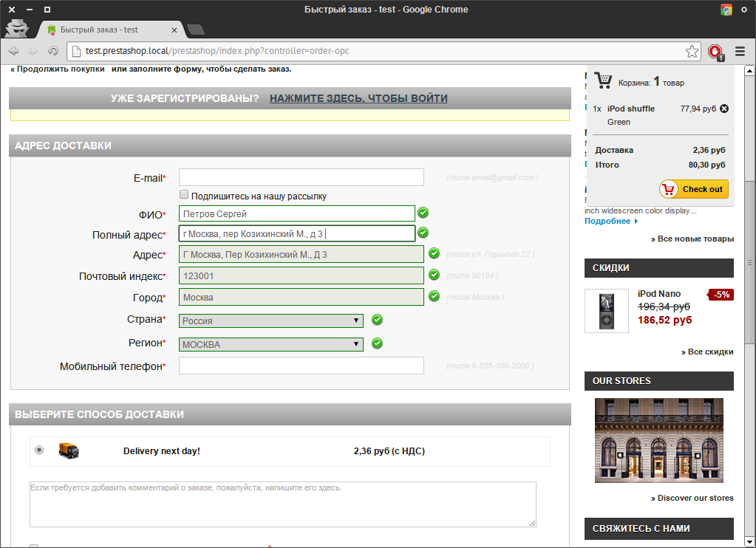Click the Город field
Viewport: 756px width, 548px height.
click(x=302, y=297)
